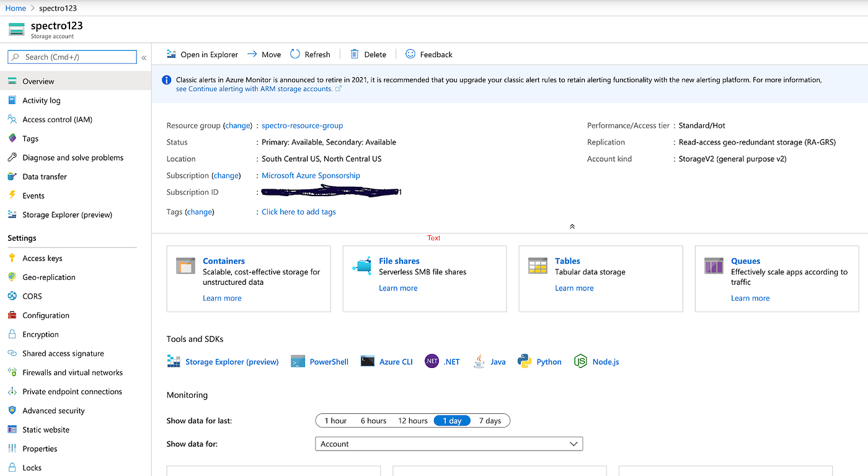Click the Events lightning bolt icon
Image resolution: width=868 pixels, height=476 pixels.
pyautogui.click(x=12, y=195)
